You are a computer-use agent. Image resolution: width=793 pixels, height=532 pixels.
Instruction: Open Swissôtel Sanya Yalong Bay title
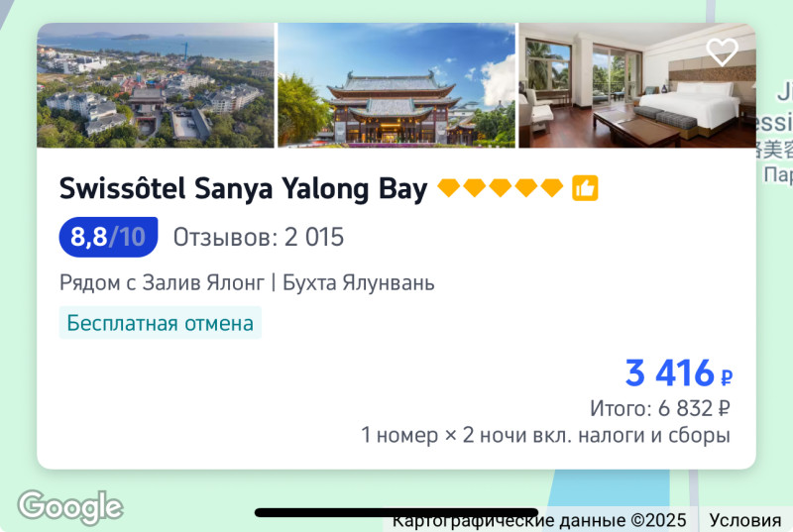click(x=243, y=189)
